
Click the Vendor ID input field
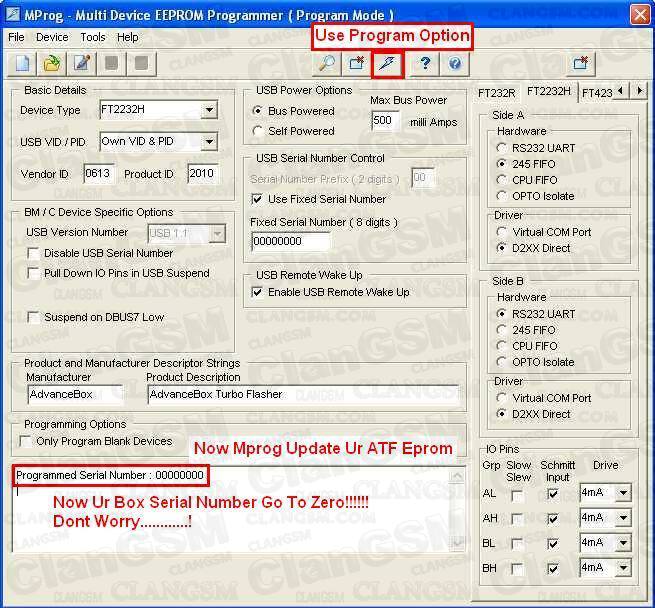99,174
